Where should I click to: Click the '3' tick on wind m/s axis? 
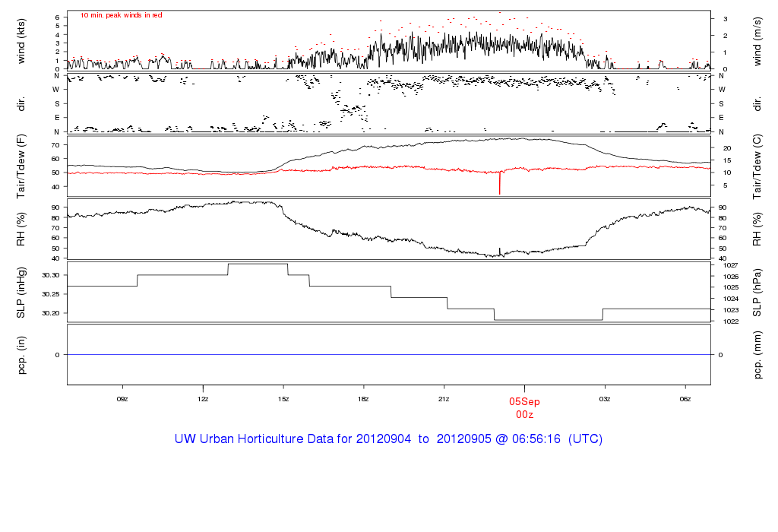coord(726,19)
